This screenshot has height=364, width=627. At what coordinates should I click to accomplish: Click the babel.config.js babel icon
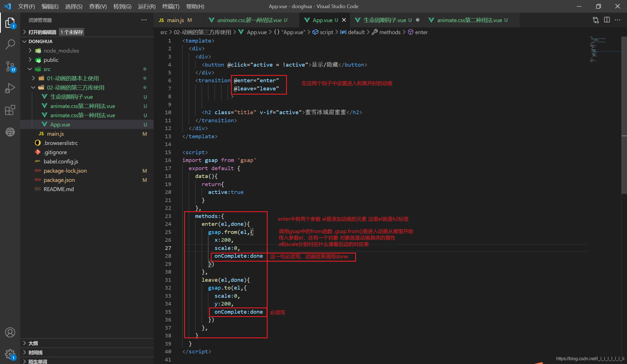[x=38, y=161]
